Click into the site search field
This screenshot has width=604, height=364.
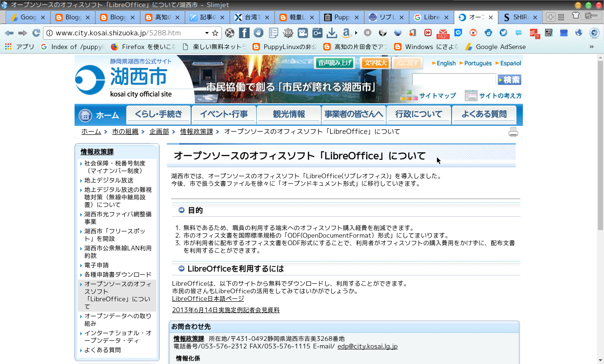(454, 80)
